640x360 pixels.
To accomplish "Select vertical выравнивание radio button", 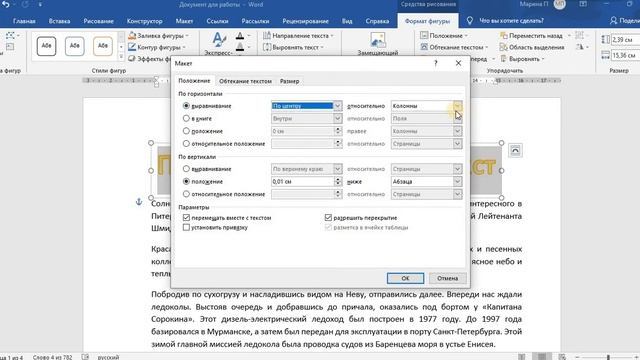I will tap(186, 169).
